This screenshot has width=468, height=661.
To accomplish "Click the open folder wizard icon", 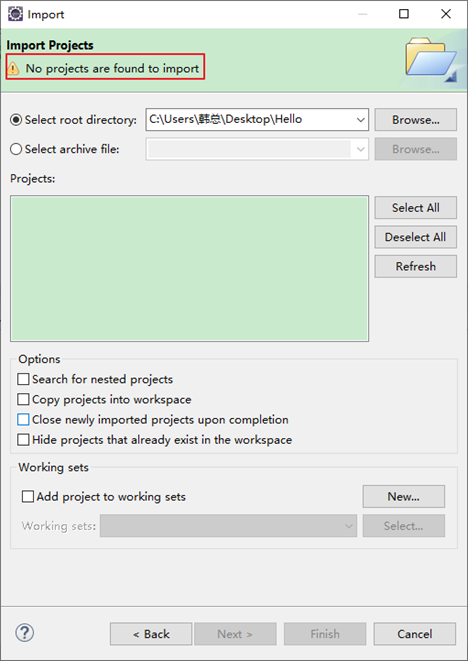I will 431,60.
